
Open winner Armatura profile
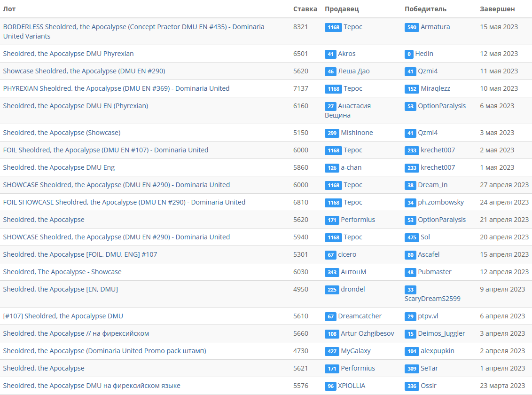click(435, 27)
